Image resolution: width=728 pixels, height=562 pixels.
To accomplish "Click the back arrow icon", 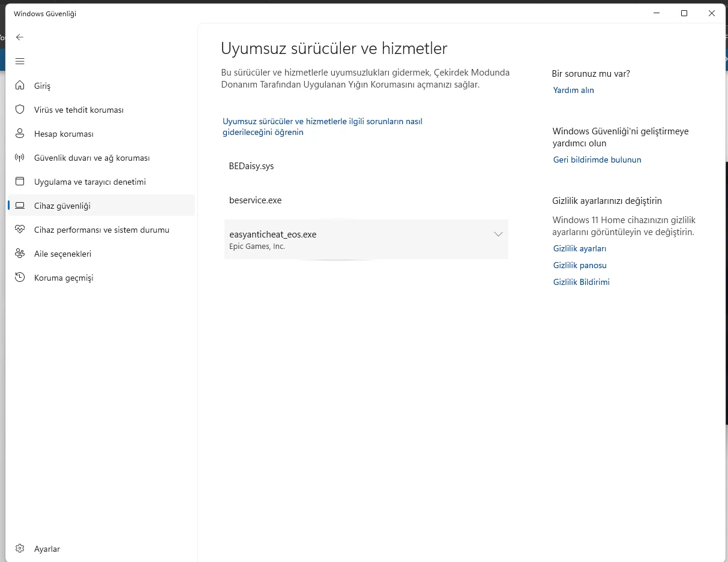I will (20, 37).
